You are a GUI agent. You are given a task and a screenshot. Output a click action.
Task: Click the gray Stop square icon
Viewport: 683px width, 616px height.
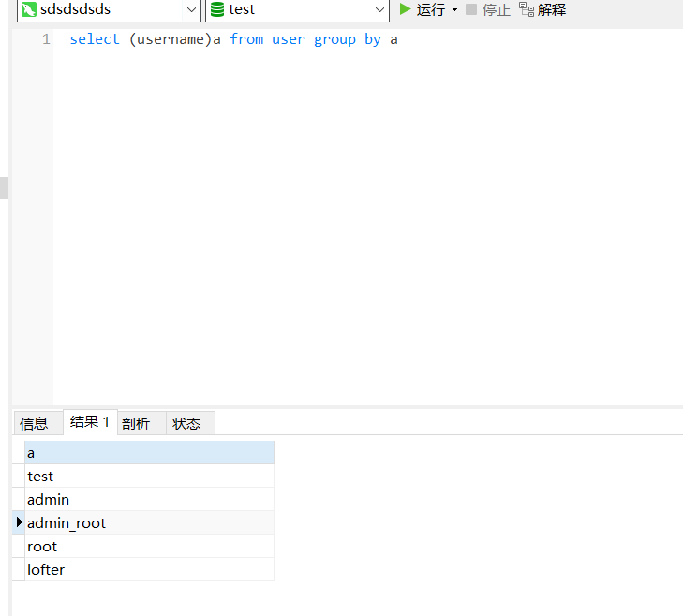pyautogui.click(x=471, y=9)
